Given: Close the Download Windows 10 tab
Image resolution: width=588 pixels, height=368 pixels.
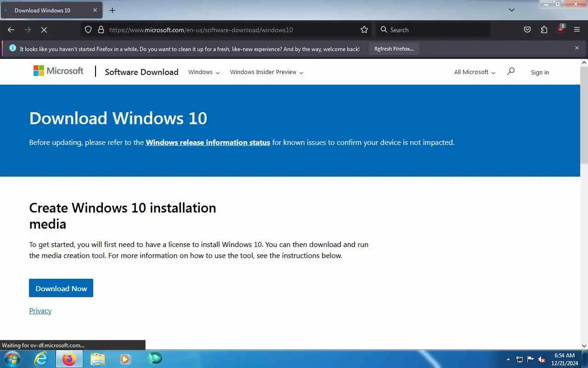Looking at the screenshot, I should [x=95, y=10].
